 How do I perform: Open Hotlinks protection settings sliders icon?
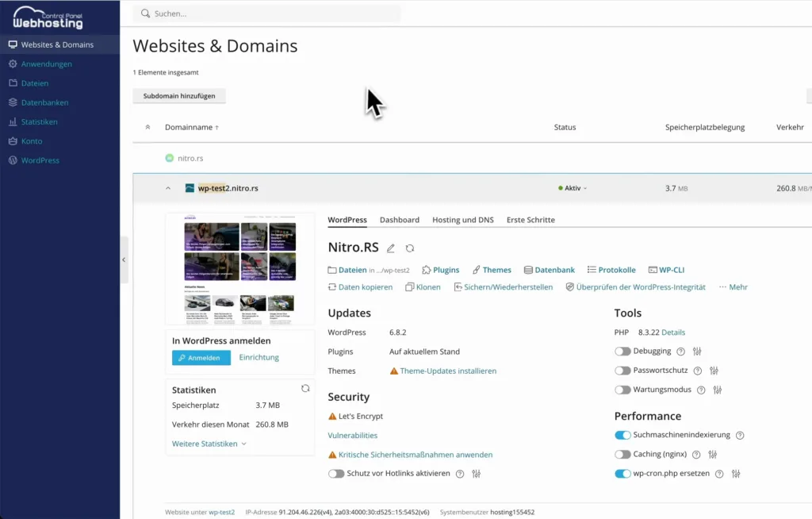477,474
